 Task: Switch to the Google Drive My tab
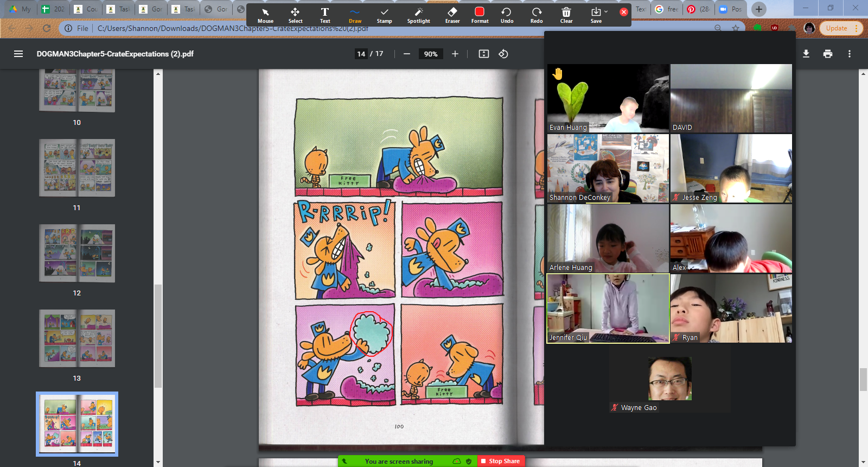tap(20, 9)
